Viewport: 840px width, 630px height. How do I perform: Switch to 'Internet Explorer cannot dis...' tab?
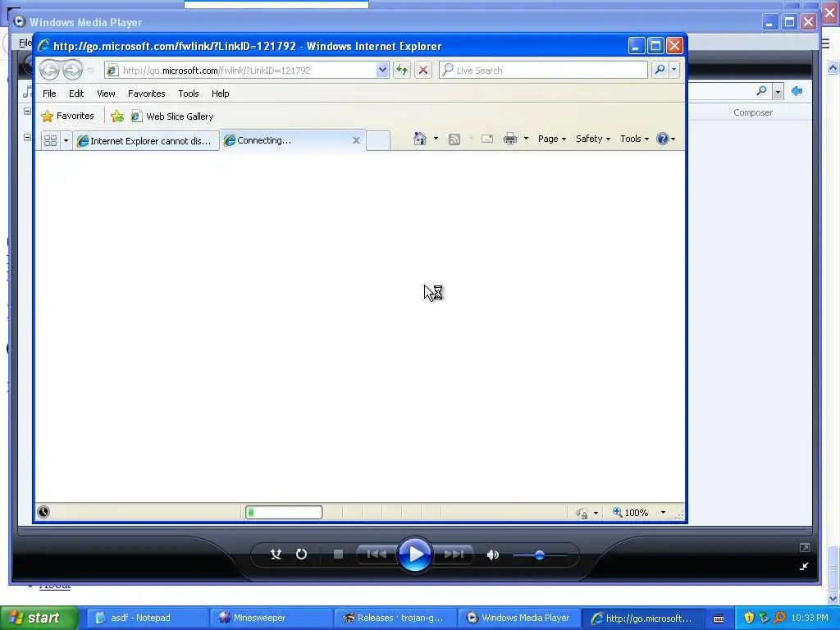point(146,141)
